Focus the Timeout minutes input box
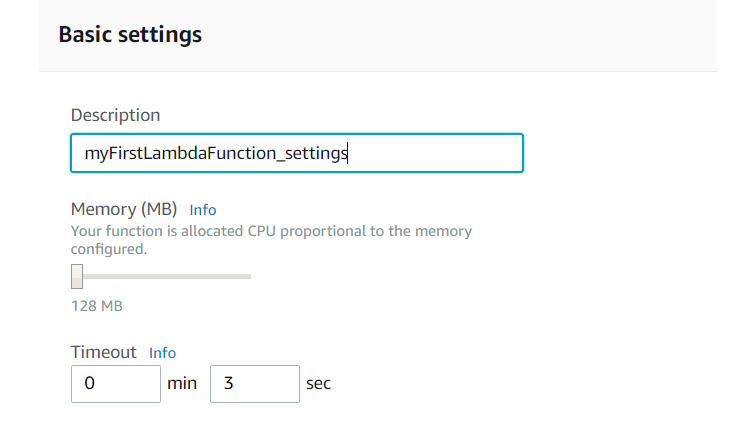The height and width of the screenshot is (425, 756). click(116, 384)
